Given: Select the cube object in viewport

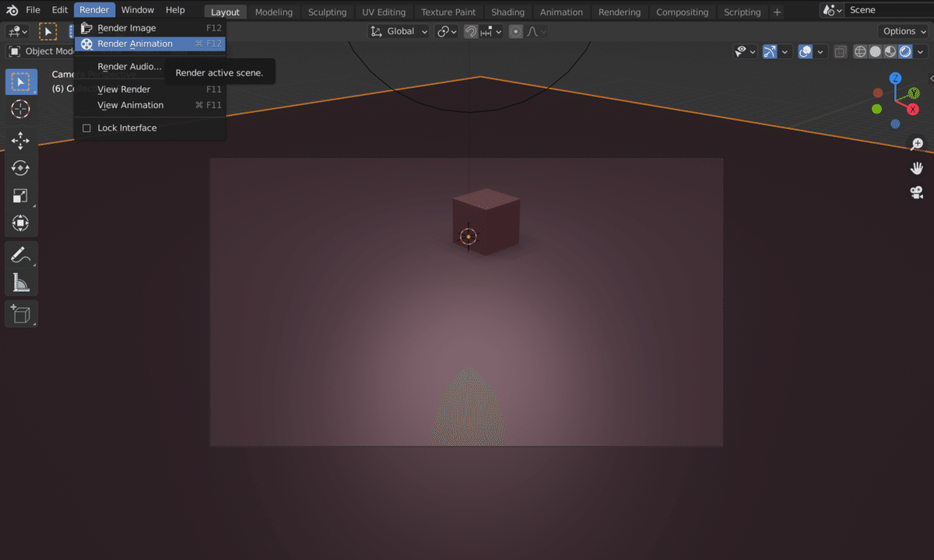Looking at the screenshot, I should 486,221.
